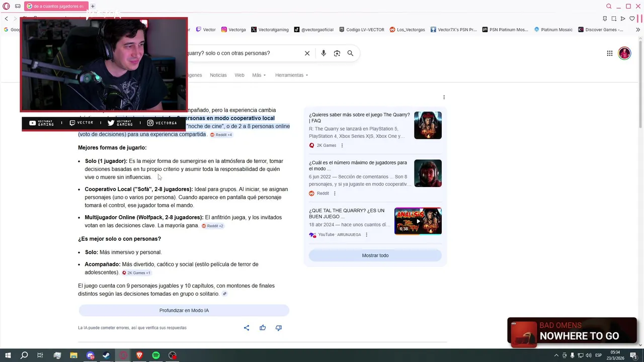Play the 6:38 analysis video thumbnail
Screen dimensions: 644x362
[418, 221]
